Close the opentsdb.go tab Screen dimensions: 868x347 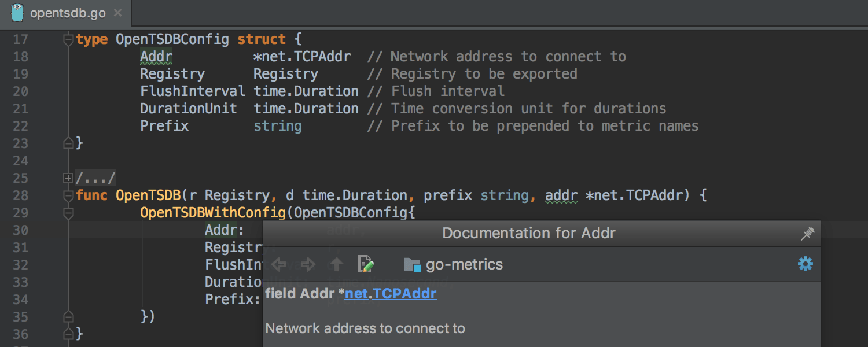pyautogui.click(x=118, y=13)
